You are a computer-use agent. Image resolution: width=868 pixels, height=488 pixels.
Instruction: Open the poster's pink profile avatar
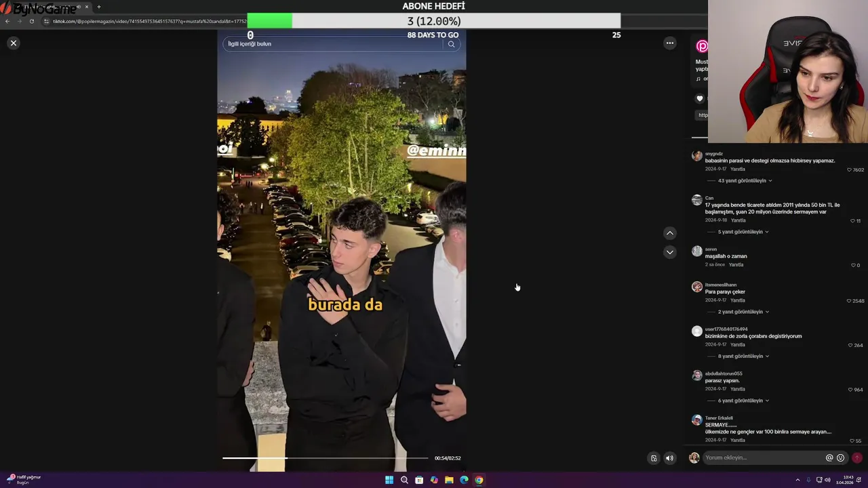point(702,46)
